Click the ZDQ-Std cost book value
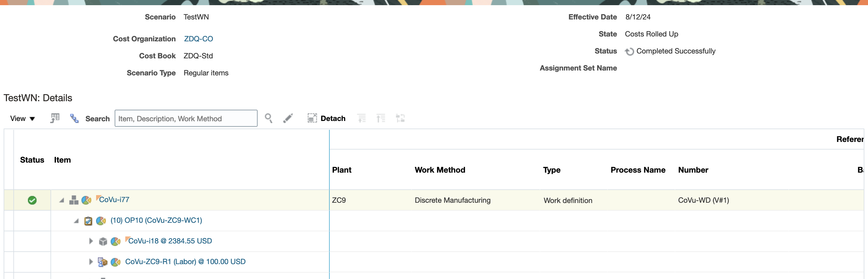The width and height of the screenshot is (868, 279). pos(198,56)
